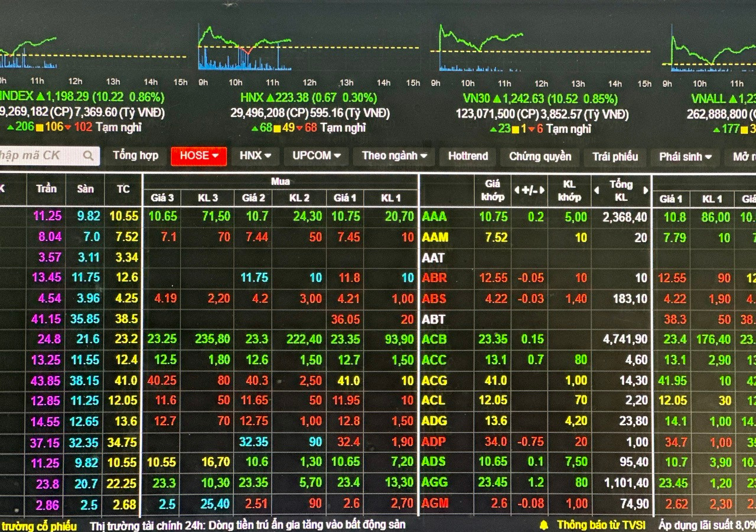Select stock ticker AAT

tap(433, 258)
